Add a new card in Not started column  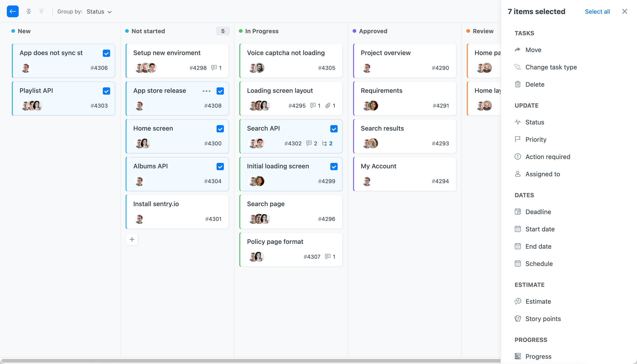point(132,239)
